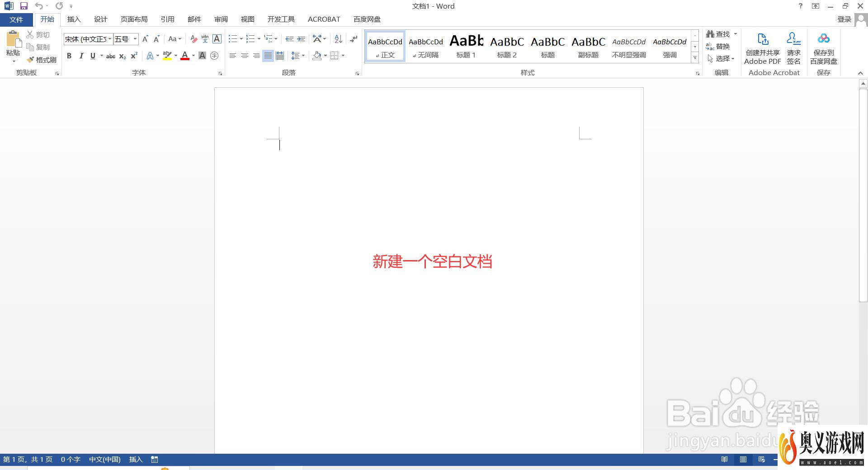Click the Undo arrow icon
Image resolution: width=868 pixels, height=470 pixels.
point(39,6)
